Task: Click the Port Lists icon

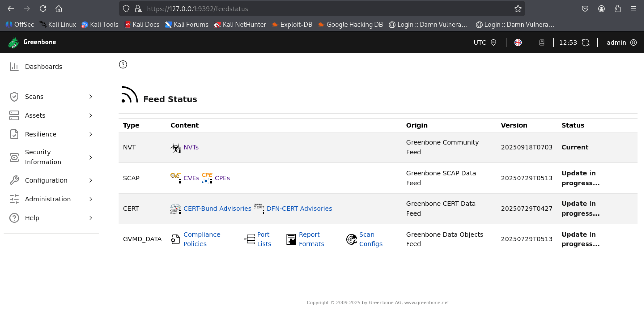Action: click(x=249, y=239)
